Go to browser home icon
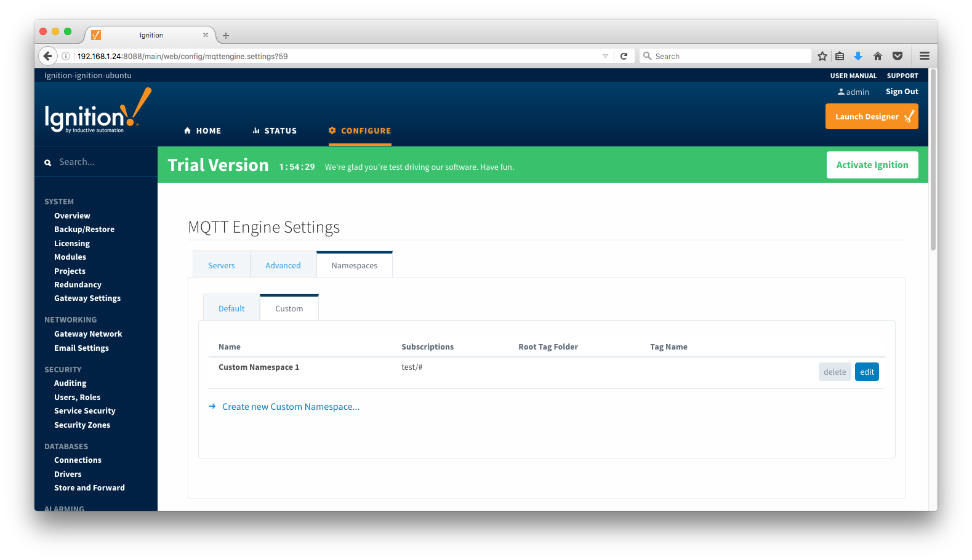Screen dimensions: 972x560 878,56
